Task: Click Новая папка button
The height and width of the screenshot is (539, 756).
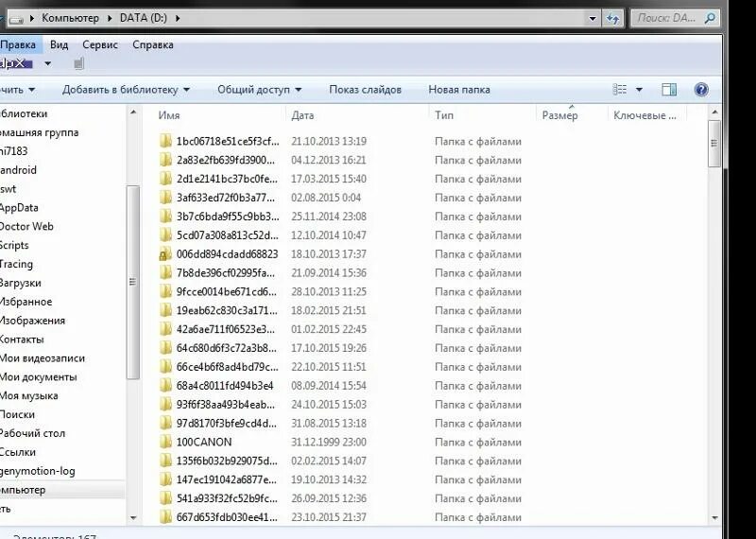Action: point(459,90)
